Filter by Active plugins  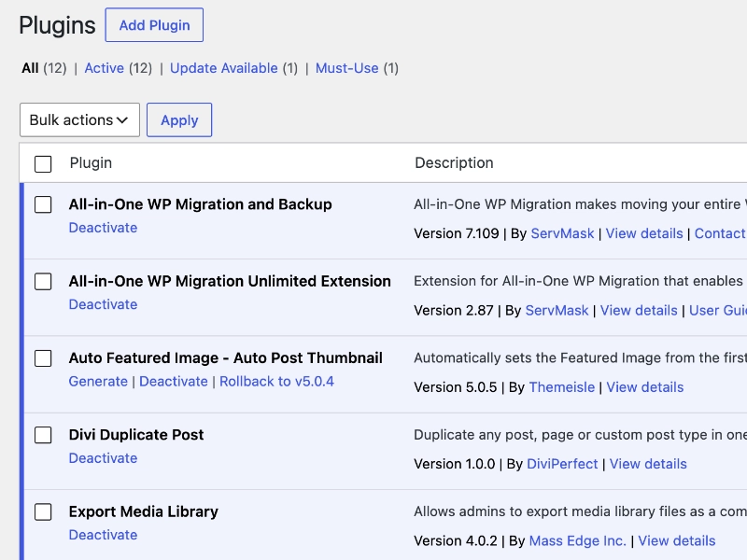pos(105,68)
